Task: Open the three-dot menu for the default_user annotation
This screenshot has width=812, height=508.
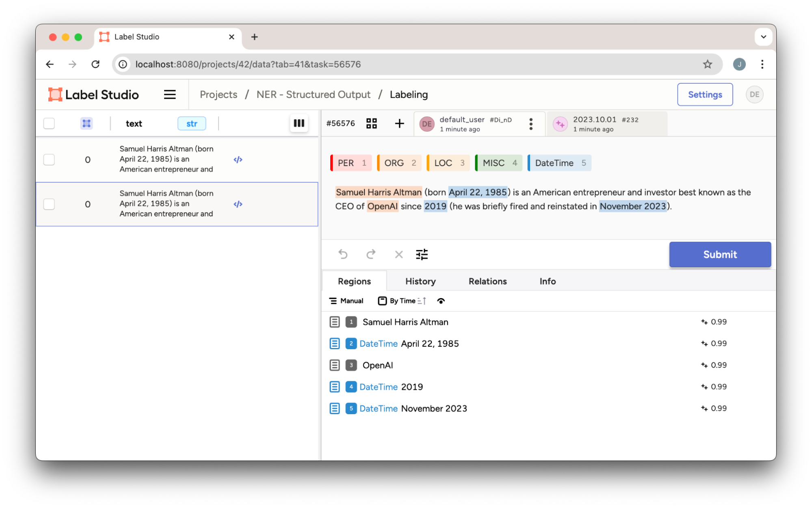Action: click(x=531, y=124)
